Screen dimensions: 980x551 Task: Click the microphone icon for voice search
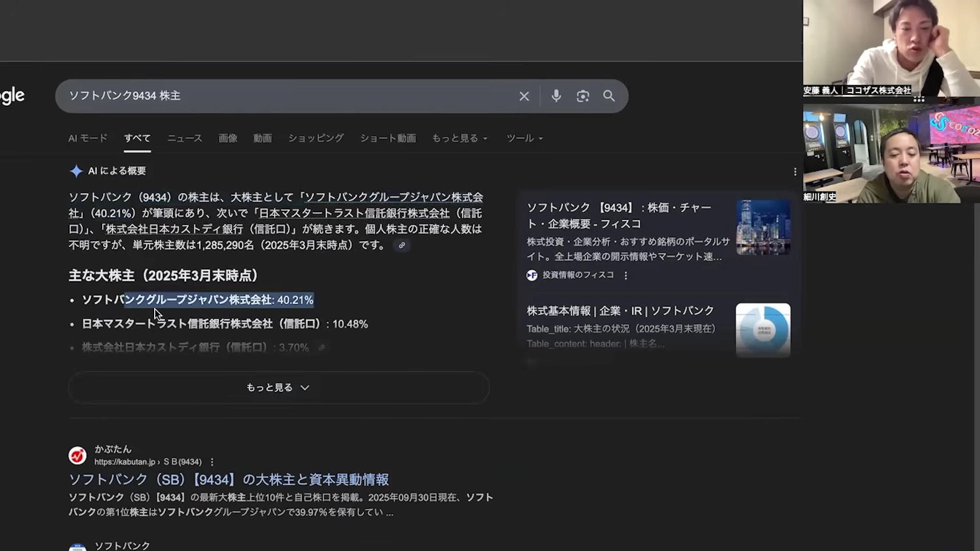click(x=556, y=96)
